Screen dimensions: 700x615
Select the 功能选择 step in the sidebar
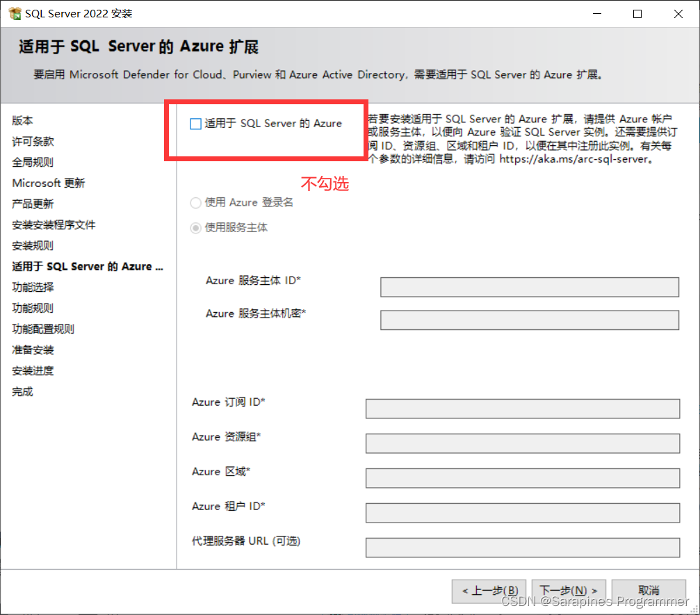(33, 288)
